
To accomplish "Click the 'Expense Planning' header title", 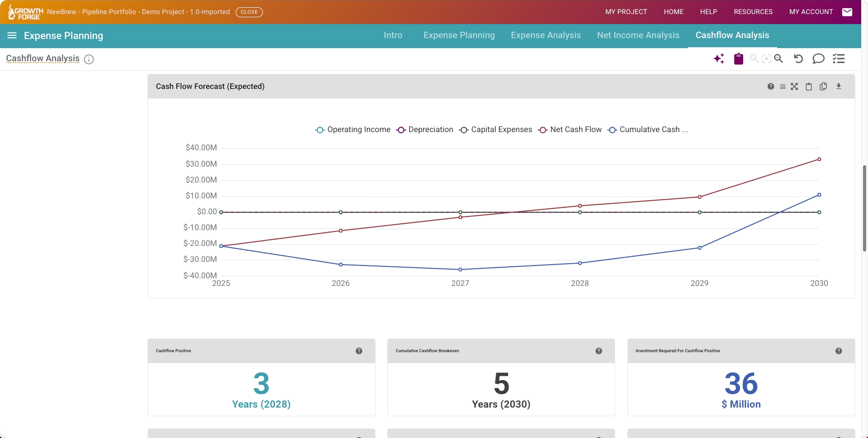I will 64,35.
